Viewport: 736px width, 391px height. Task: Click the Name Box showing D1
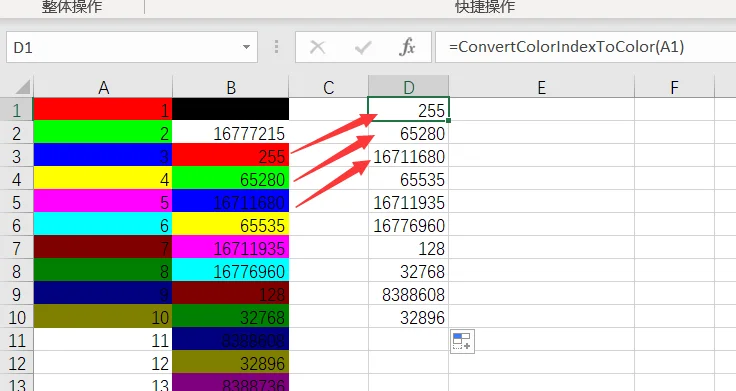click(x=132, y=47)
